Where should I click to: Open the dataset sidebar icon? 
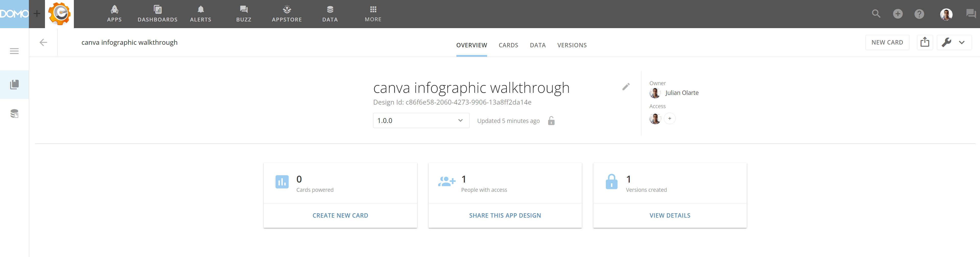point(15,114)
